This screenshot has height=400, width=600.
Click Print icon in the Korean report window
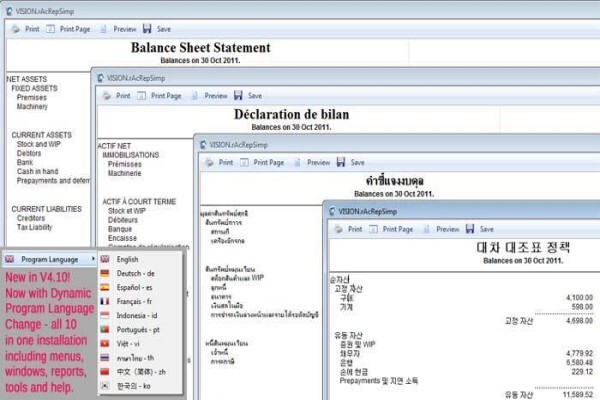coord(338,229)
